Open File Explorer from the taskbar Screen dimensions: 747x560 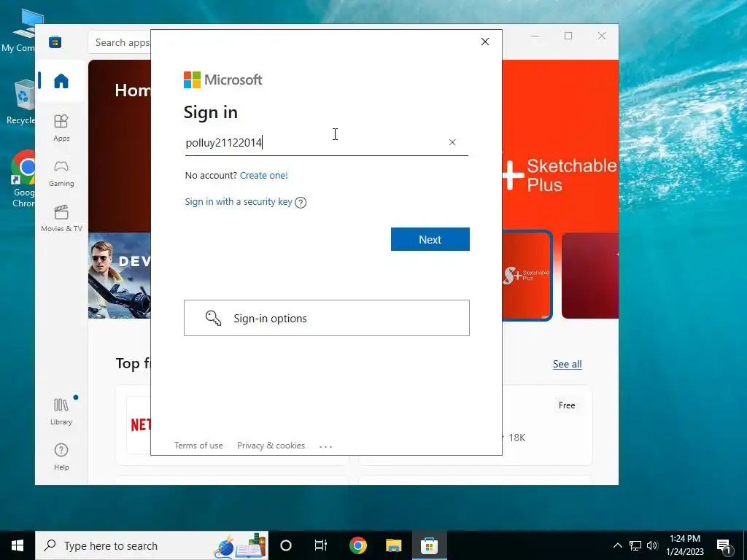[x=393, y=545]
